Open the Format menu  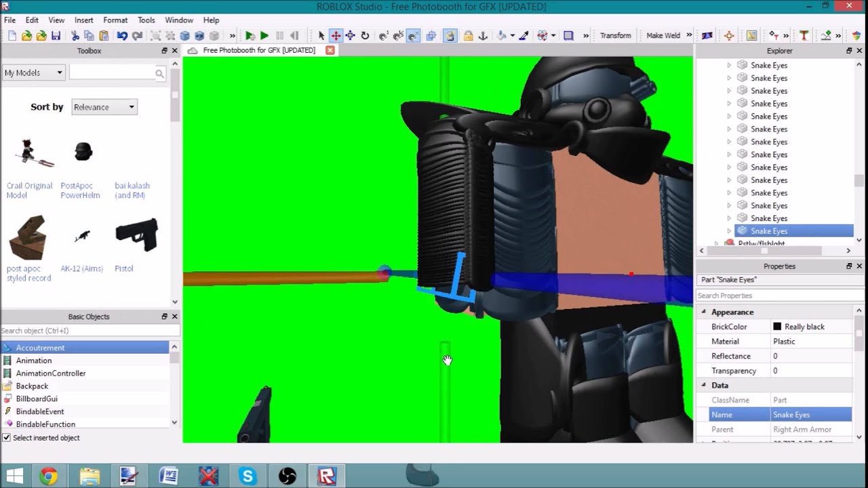click(115, 20)
